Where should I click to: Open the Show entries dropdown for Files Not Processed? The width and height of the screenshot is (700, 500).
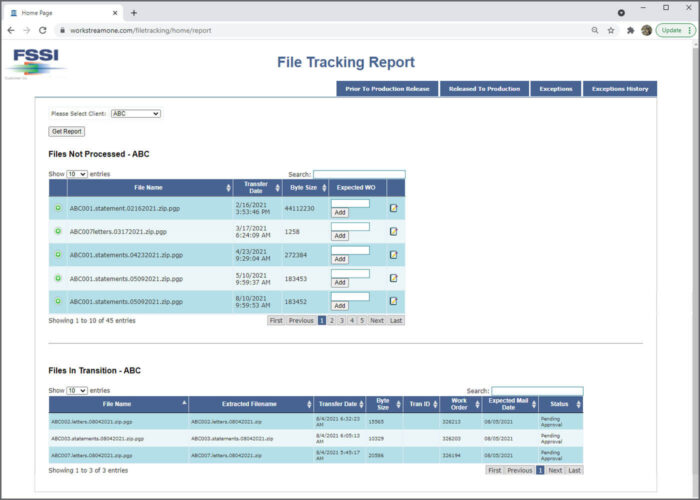tap(77, 174)
